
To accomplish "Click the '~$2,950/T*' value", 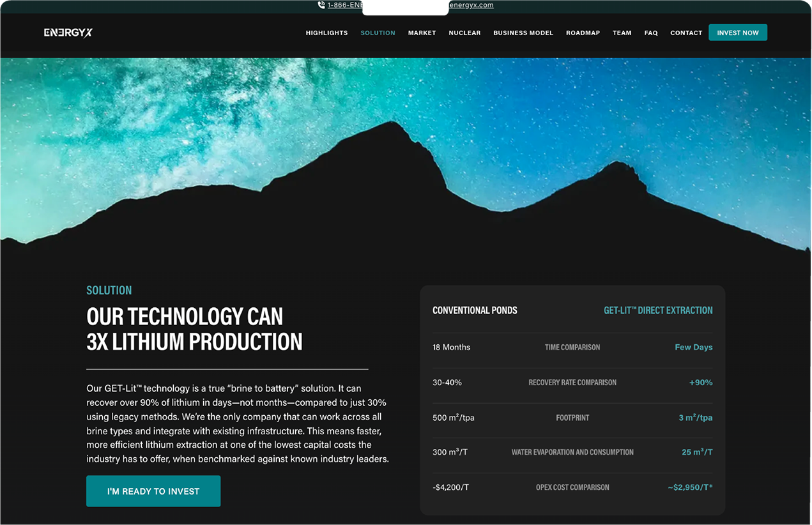I will click(x=690, y=487).
